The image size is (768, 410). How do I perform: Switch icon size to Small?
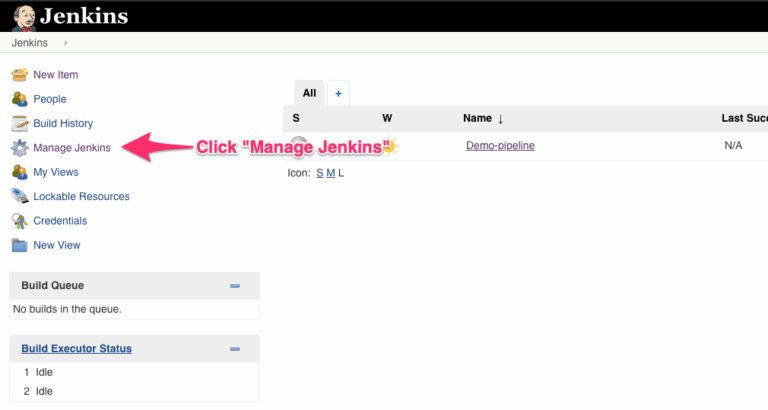pos(320,173)
